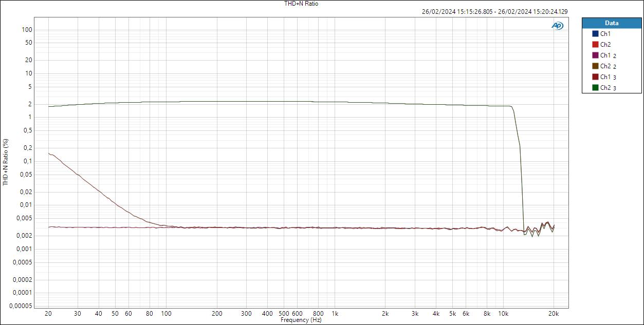
Task: Select the dark red Ch1 3 legend swatch
Action: (x=596, y=77)
